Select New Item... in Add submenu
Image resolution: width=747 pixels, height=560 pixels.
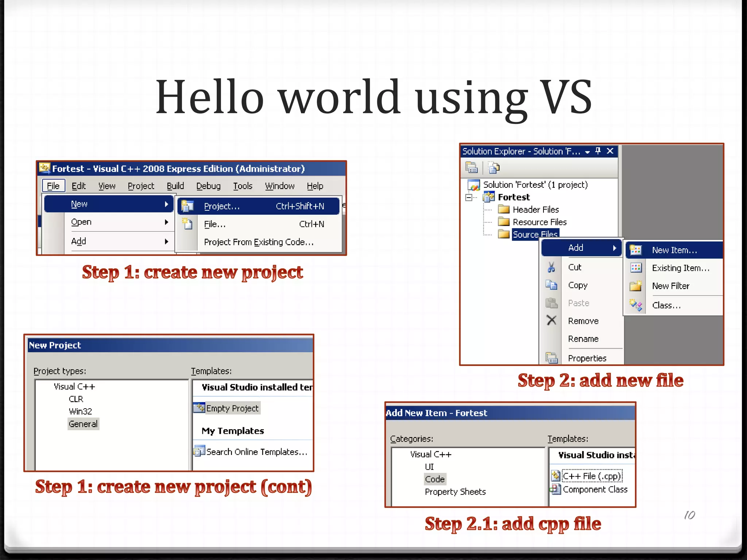[674, 250]
